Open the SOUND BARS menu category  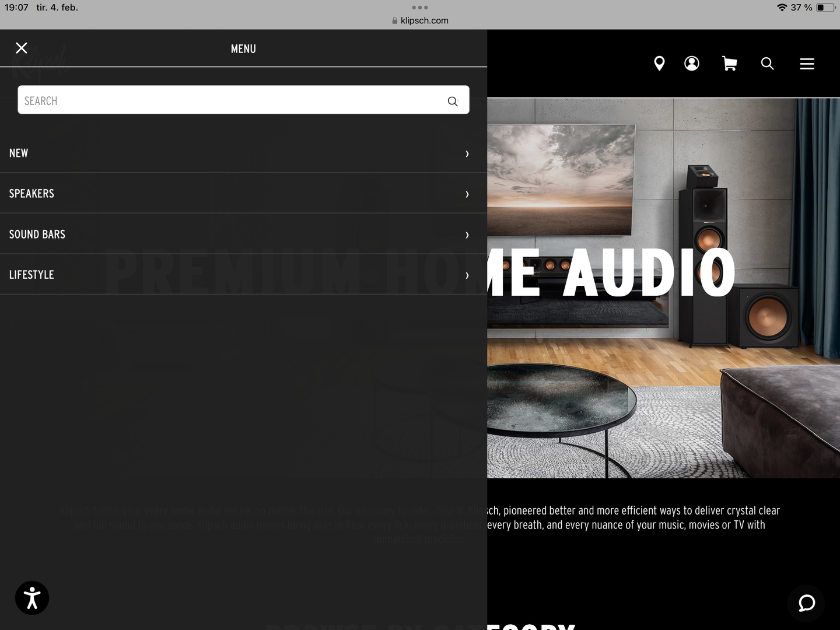(243, 234)
